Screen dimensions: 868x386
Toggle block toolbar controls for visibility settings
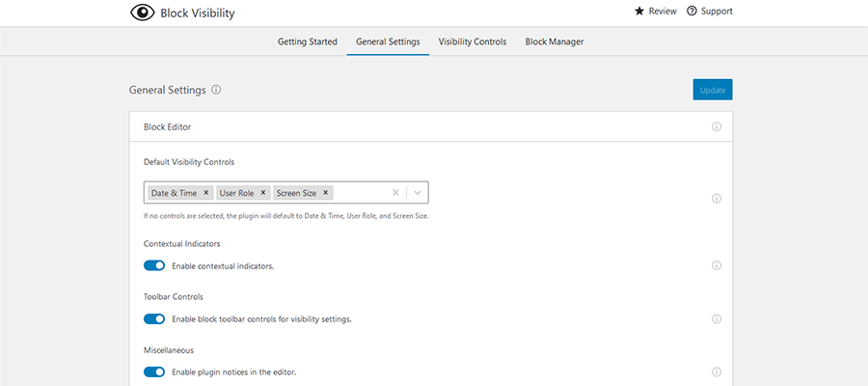(154, 318)
